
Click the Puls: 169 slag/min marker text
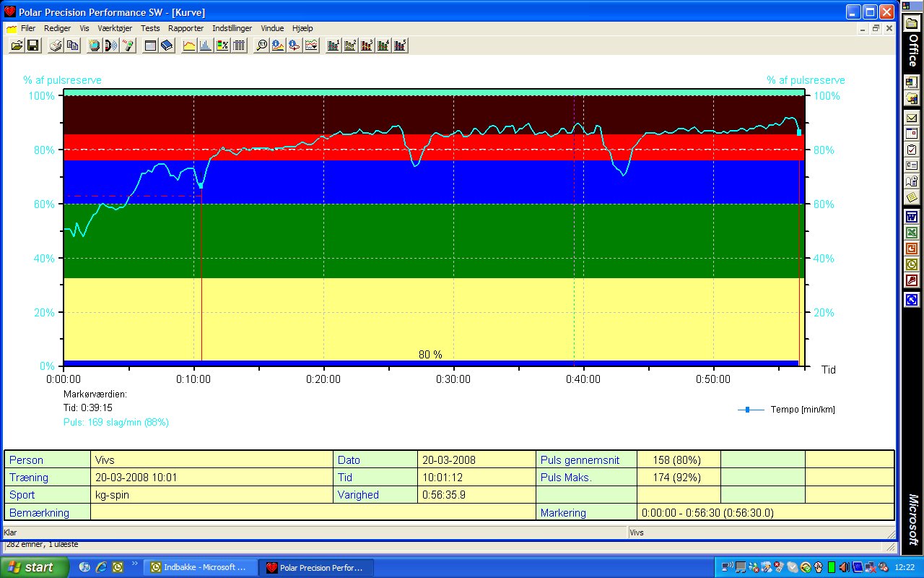[x=116, y=422]
